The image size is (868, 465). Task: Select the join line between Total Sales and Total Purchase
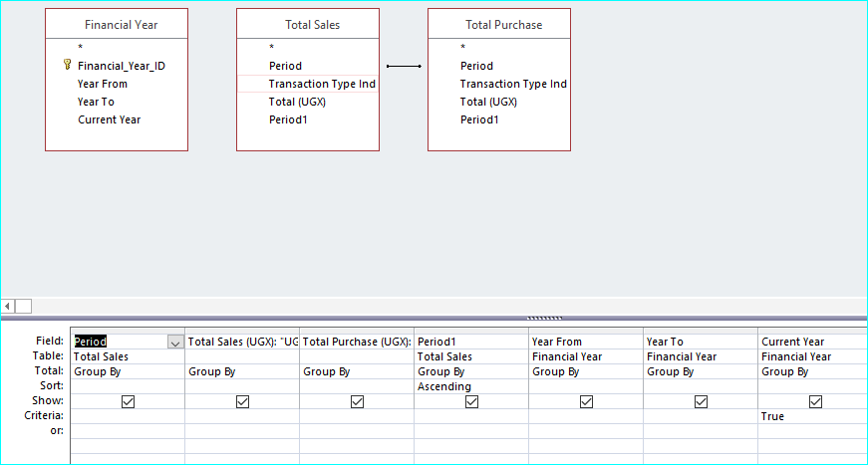[x=404, y=67]
